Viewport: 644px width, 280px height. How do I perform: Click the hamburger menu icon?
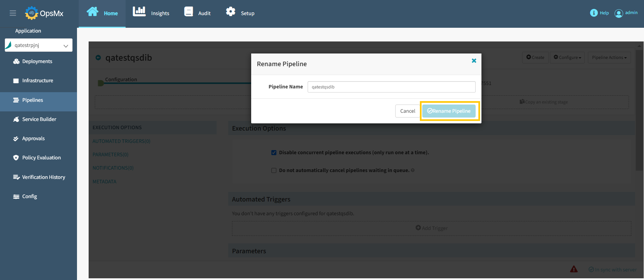pyautogui.click(x=13, y=13)
